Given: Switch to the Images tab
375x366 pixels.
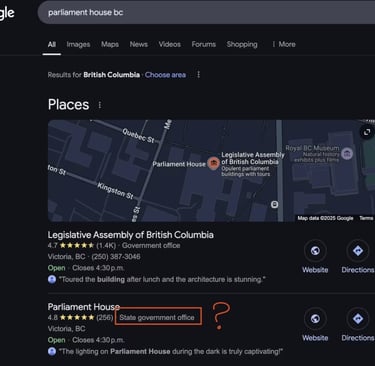Looking at the screenshot, I should pos(78,44).
